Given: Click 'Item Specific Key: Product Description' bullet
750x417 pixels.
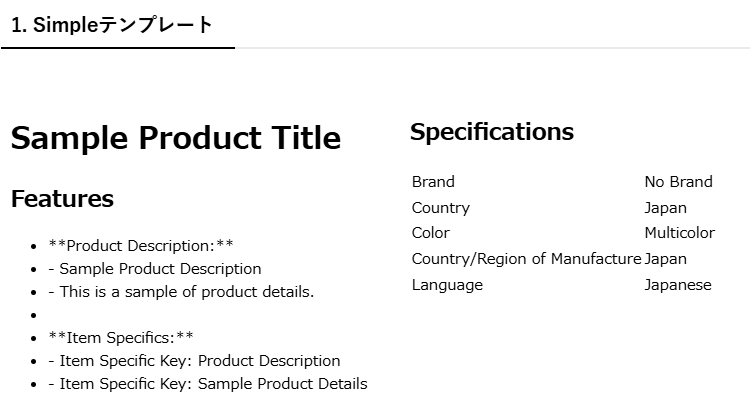Looking at the screenshot, I should [194, 361].
